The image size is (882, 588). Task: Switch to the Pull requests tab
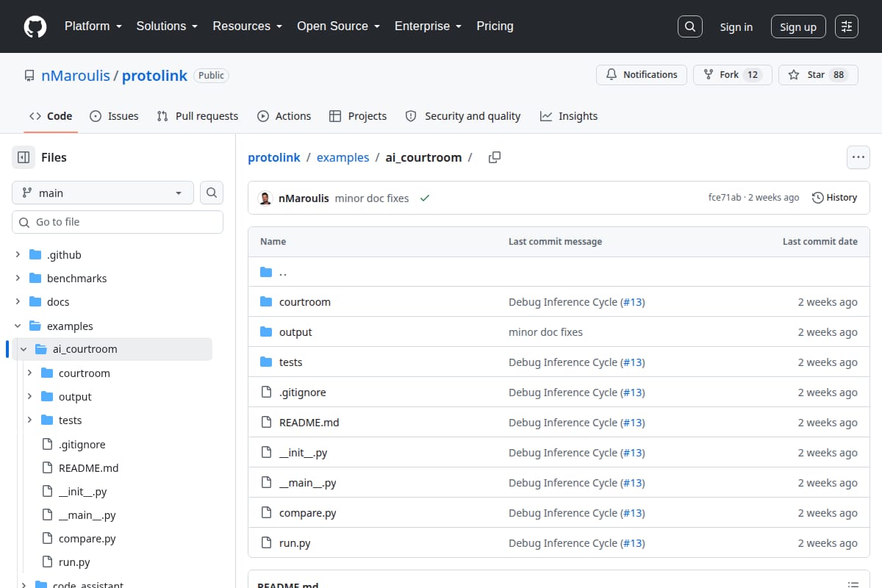[198, 116]
